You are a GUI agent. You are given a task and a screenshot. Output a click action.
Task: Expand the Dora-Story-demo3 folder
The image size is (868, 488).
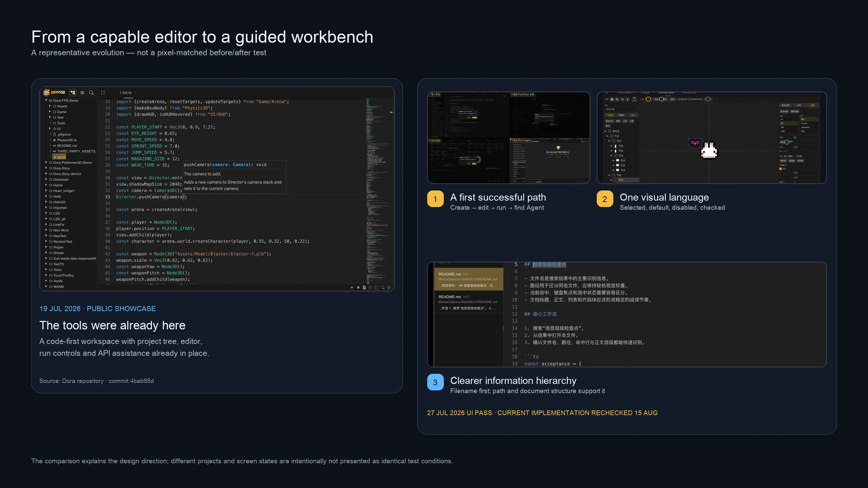46,174
